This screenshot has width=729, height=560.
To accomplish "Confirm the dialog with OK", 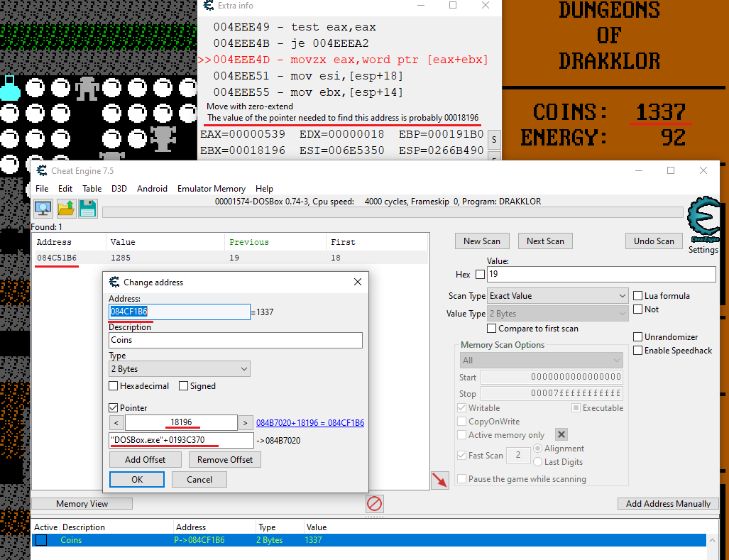I will pyautogui.click(x=137, y=480).
